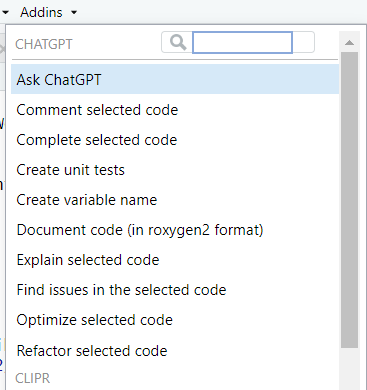The height and width of the screenshot is (390, 367).
Task: Choose Find issues in the selected code
Action: coord(175,290)
